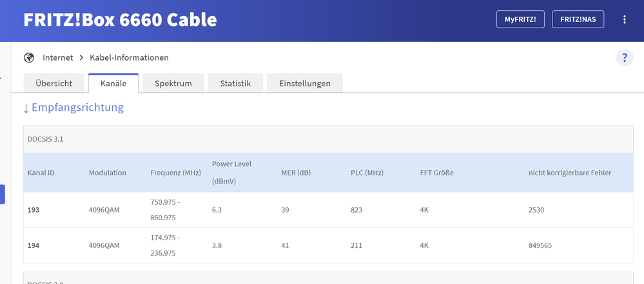Select channel 194 row ID
Viewport: 644px width, 284px height.
(x=34, y=245)
